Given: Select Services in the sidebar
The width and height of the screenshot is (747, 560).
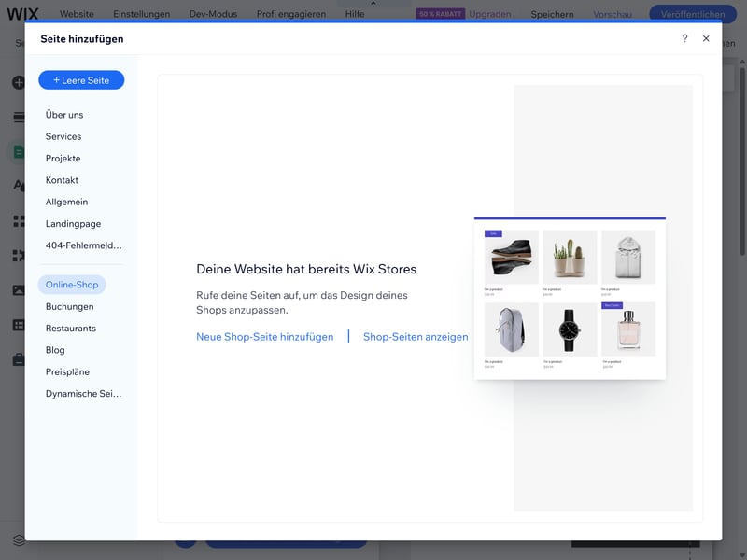Looking at the screenshot, I should click(x=63, y=136).
